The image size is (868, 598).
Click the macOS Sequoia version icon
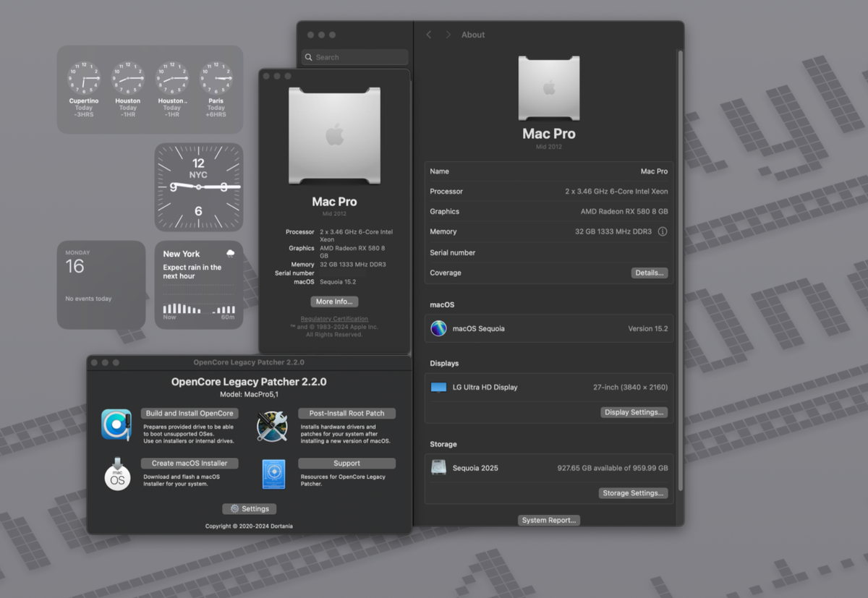437,328
